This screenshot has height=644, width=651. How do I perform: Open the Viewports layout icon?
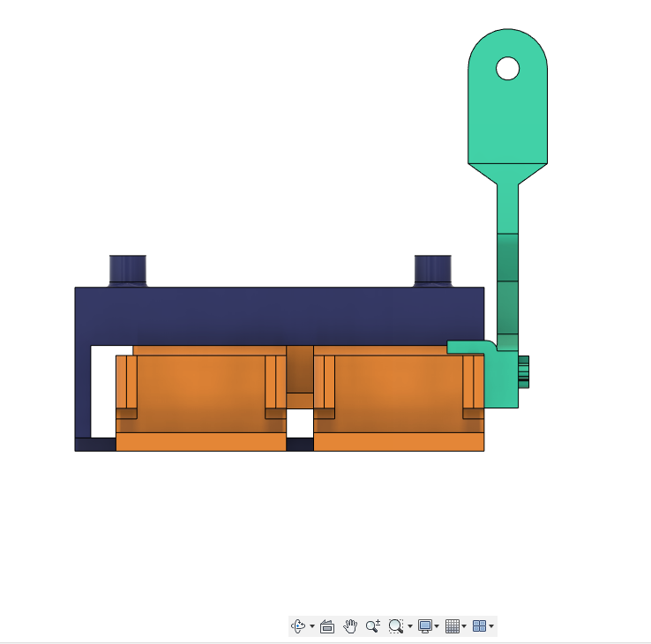coord(479,626)
